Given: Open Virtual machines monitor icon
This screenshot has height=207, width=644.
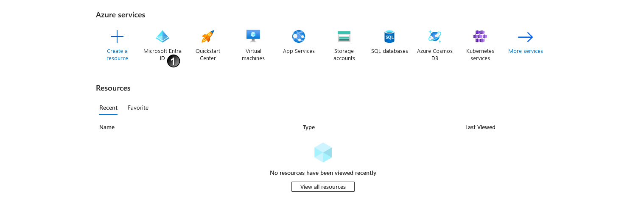Looking at the screenshot, I should (x=253, y=36).
